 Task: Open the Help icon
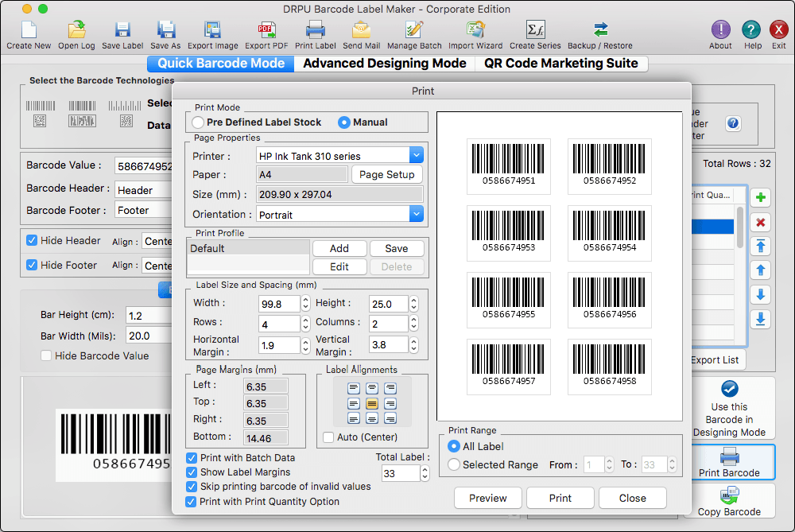[751, 30]
